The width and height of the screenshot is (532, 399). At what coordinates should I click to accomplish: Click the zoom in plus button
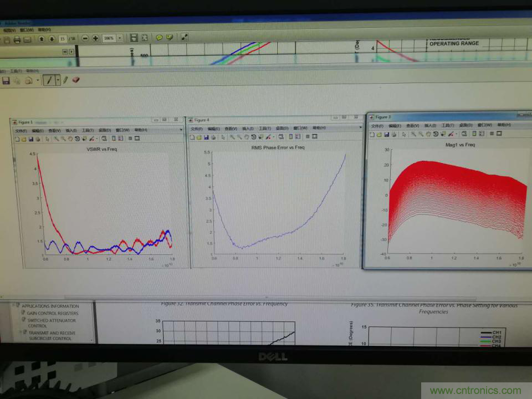click(x=95, y=38)
